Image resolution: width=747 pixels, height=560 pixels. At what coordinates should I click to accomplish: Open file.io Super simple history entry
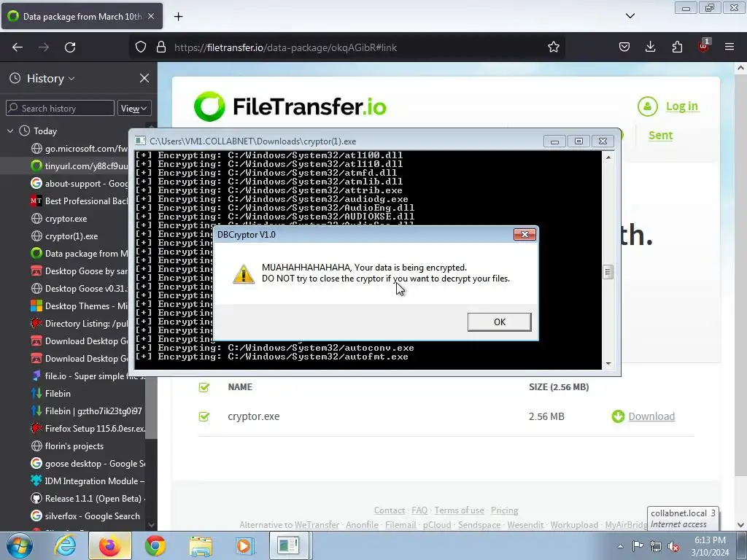pyautogui.click(x=88, y=376)
